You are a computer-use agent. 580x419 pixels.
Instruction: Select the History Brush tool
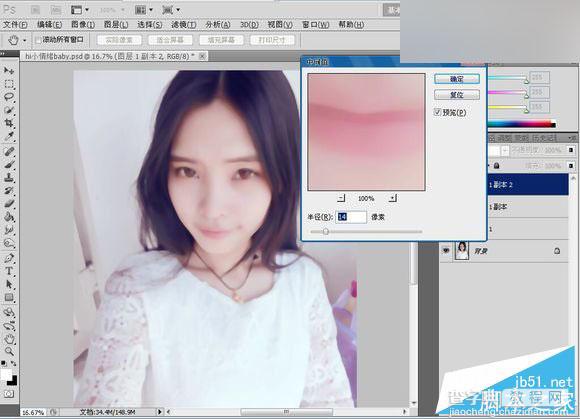[9, 191]
